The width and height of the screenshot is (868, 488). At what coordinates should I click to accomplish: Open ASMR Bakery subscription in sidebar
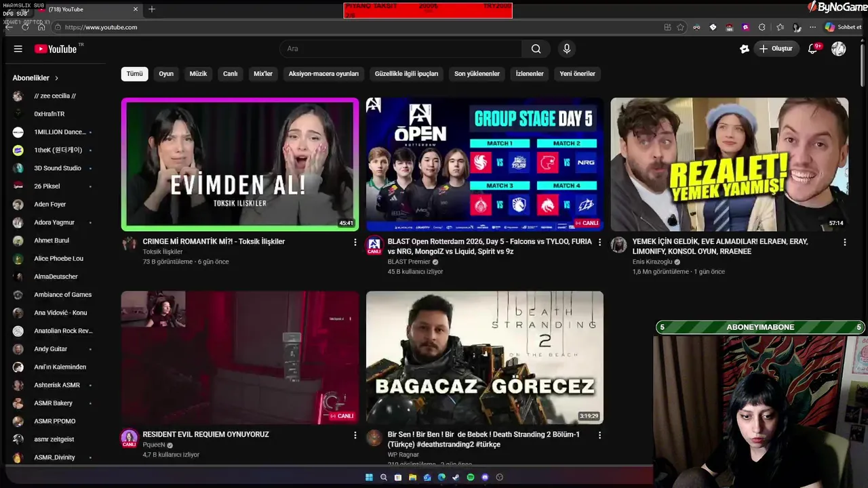(54, 403)
